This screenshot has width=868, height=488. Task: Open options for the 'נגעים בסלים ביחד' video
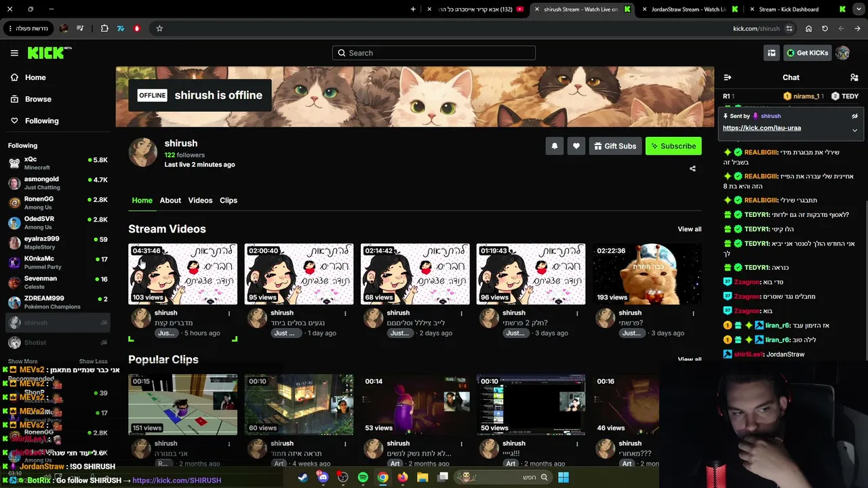point(345,313)
